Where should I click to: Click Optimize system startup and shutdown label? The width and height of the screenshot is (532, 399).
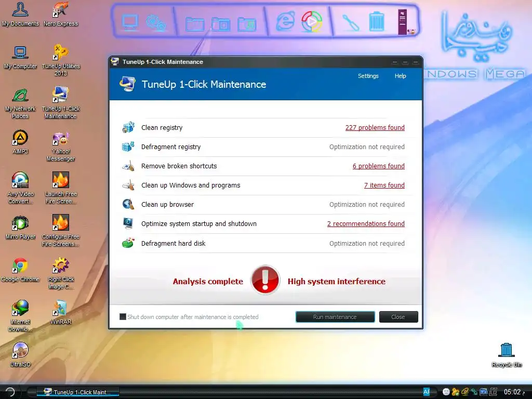(x=199, y=223)
